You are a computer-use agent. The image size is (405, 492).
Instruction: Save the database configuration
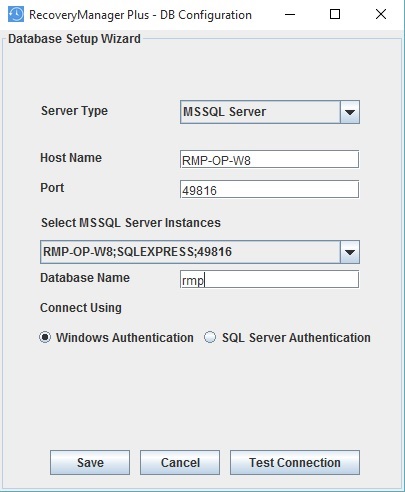pos(90,463)
